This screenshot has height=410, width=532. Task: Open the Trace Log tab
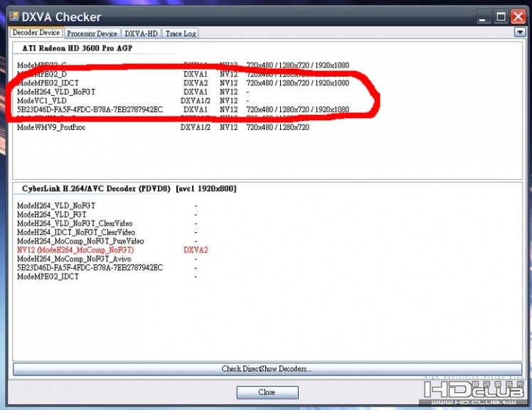181,33
